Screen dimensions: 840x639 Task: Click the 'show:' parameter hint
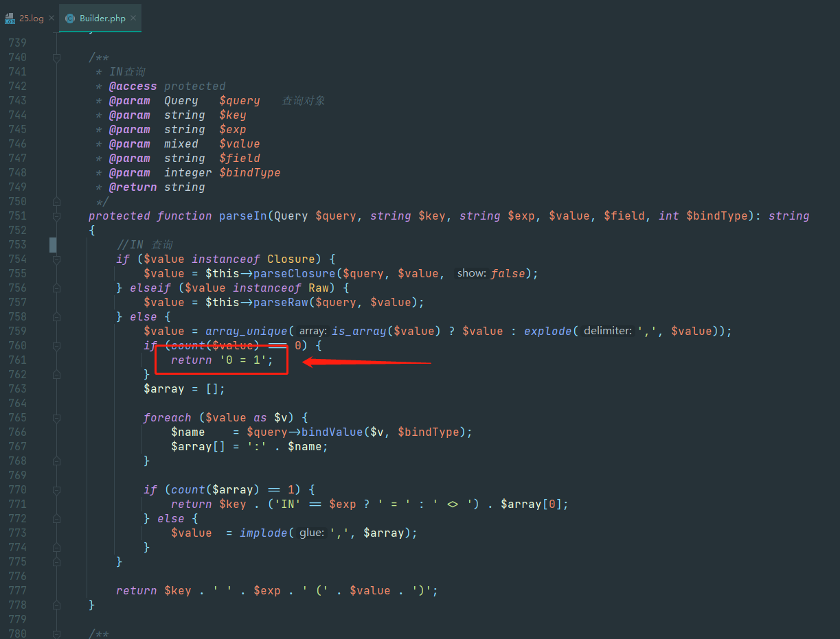pyautogui.click(x=472, y=274)
